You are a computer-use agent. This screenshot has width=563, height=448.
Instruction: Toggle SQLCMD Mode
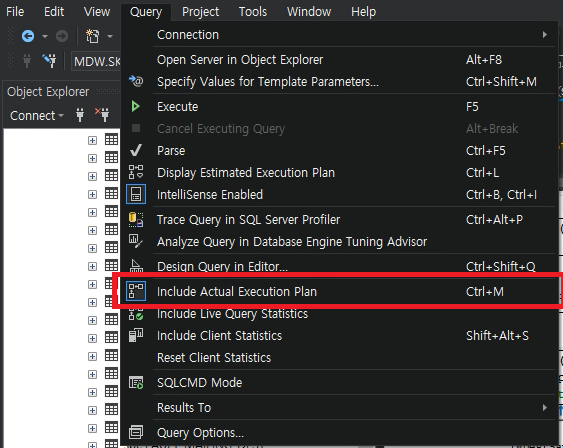[x=339, y=383]
